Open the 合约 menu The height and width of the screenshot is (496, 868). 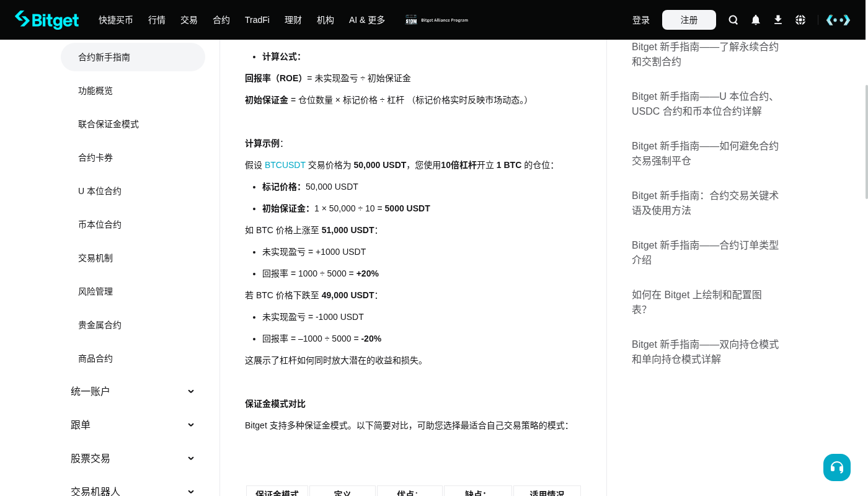[221, 20]
